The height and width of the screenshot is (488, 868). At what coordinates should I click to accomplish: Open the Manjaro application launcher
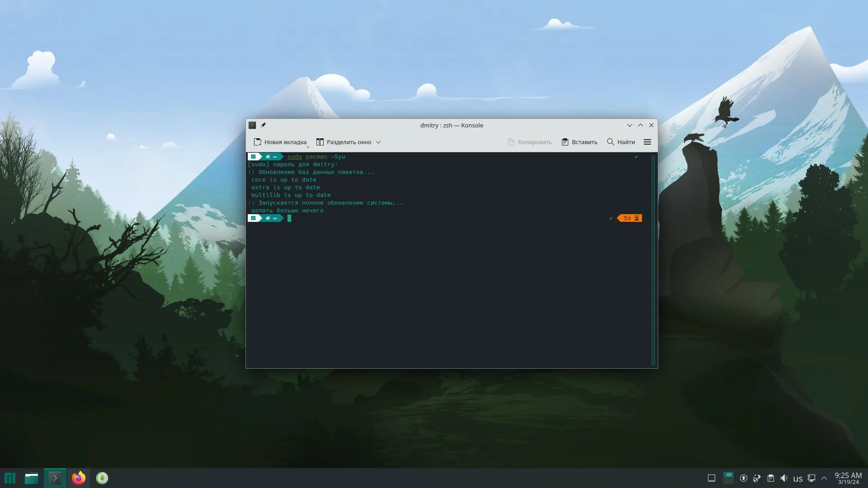pyautogui.click(x=10, y=478)
